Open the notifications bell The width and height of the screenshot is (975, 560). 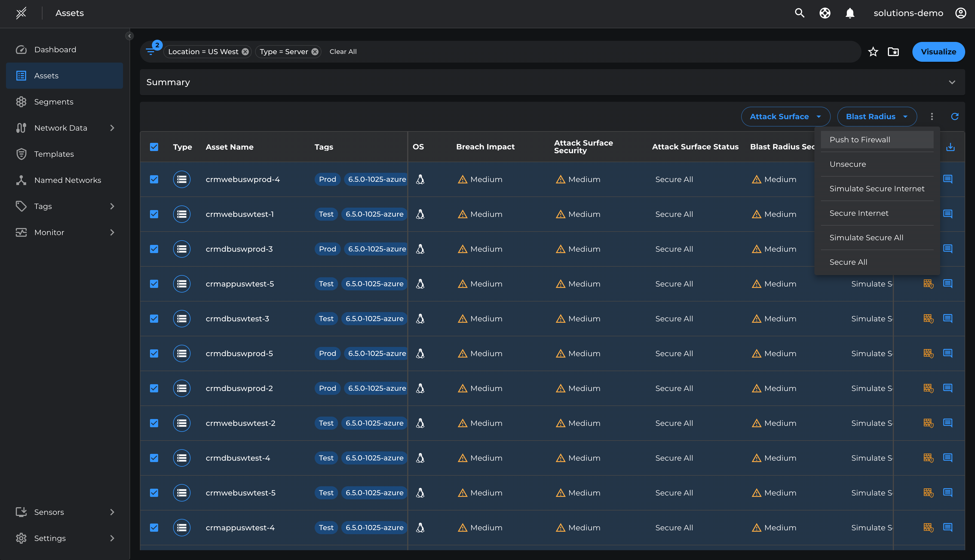coord(850,13)
